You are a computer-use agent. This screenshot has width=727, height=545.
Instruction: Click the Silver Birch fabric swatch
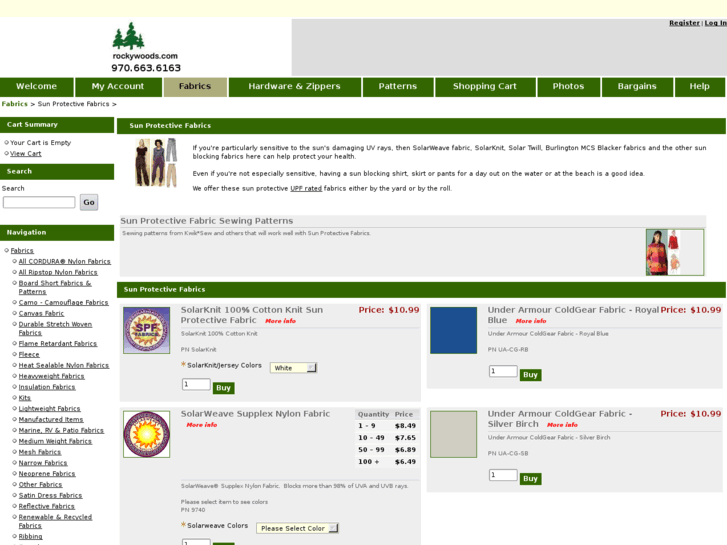(x=453, y=434)
